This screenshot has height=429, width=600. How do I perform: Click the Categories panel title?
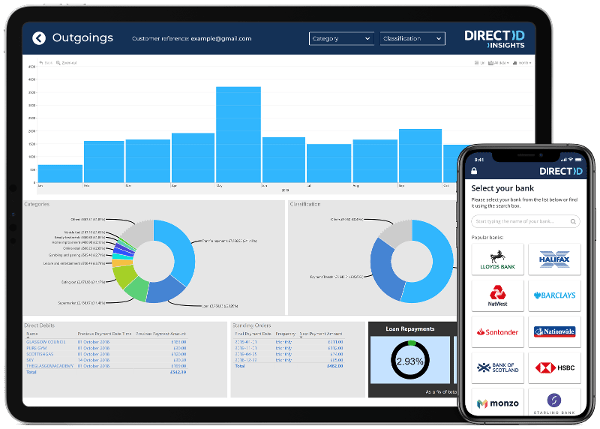click(x=37, y=204)
